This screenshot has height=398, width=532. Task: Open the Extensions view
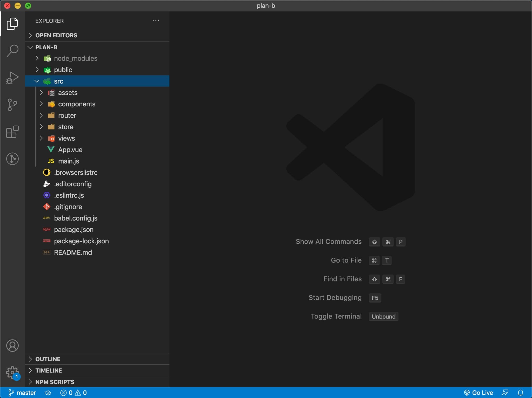pyautogui.click(x=12, y=132)
